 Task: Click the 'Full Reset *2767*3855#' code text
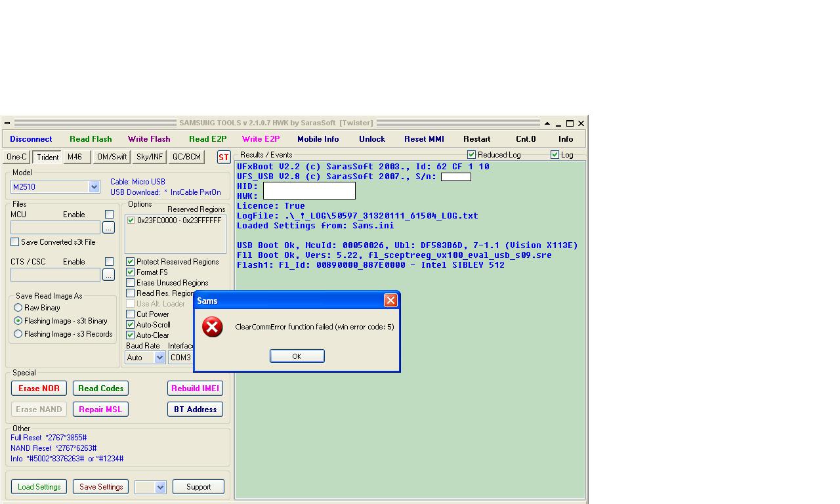tap(49, 438)
